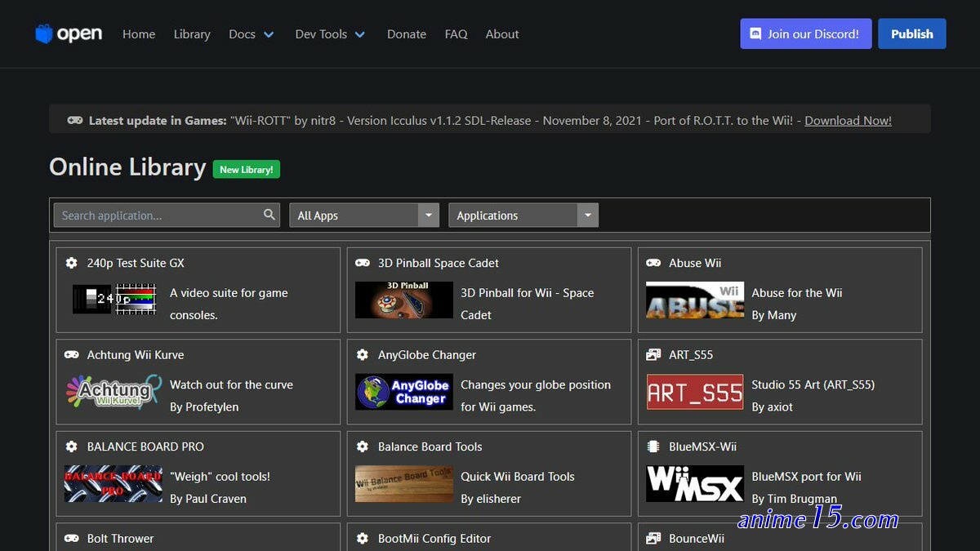Open the Balance Board Tools title
The width and height of the screenshot is (980, 551).
tap(430, 447)
